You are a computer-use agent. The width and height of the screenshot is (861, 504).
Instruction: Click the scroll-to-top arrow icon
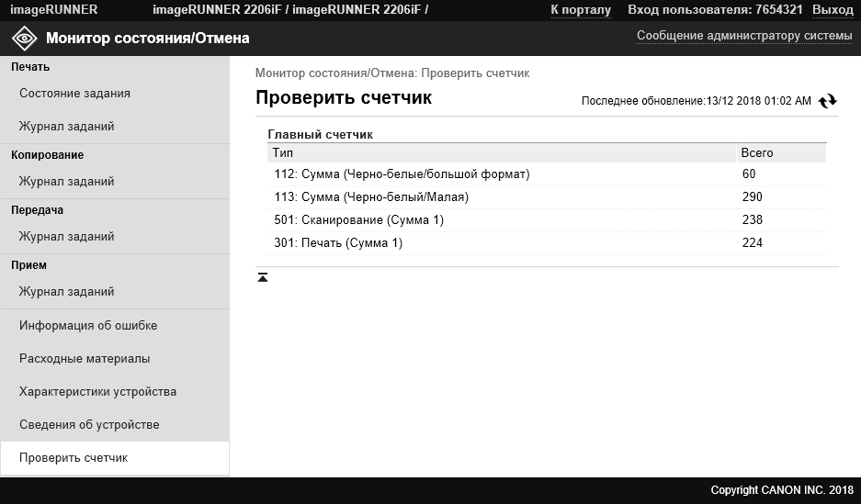(x=263, y=277)
